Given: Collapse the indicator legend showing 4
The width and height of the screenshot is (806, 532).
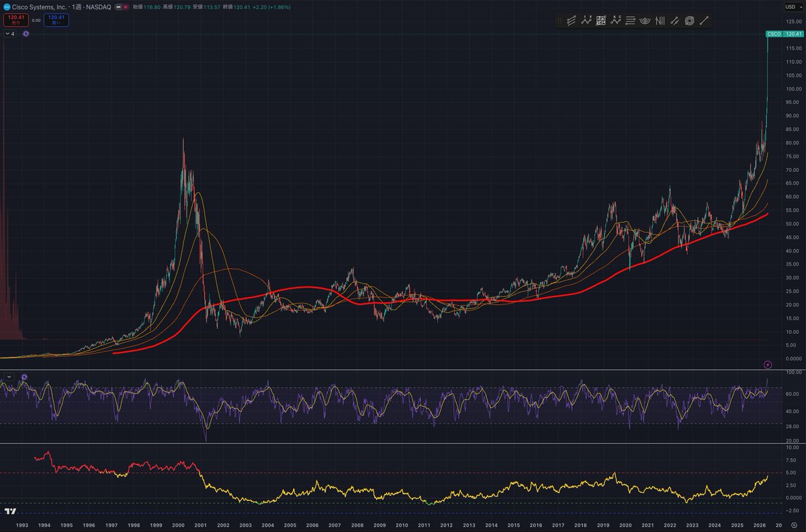Looking at the screenshot, I should [10, 33].
